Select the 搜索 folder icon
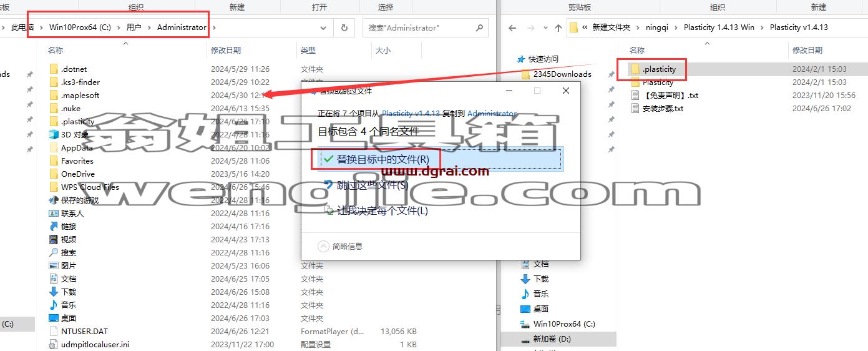 (x=54, y=252)
